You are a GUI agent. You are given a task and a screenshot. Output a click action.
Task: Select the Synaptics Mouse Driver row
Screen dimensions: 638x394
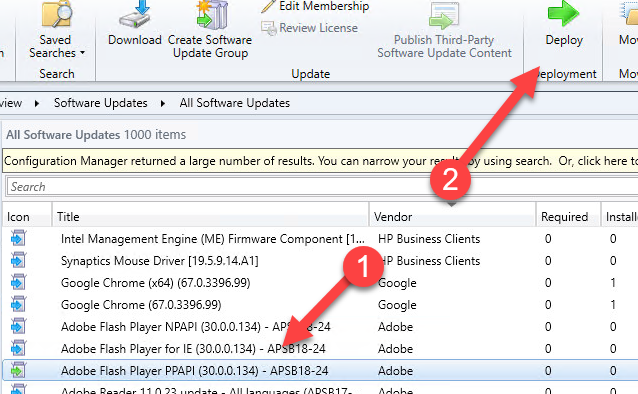[320, 260]
